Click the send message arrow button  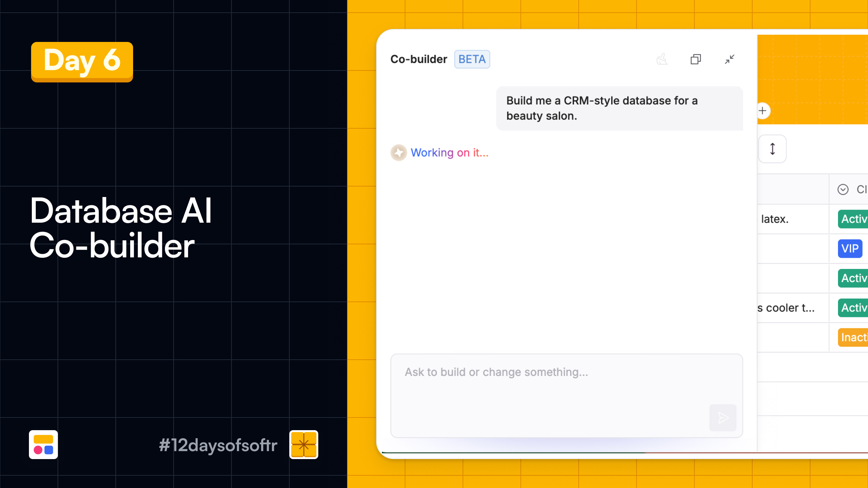point(723,418)
